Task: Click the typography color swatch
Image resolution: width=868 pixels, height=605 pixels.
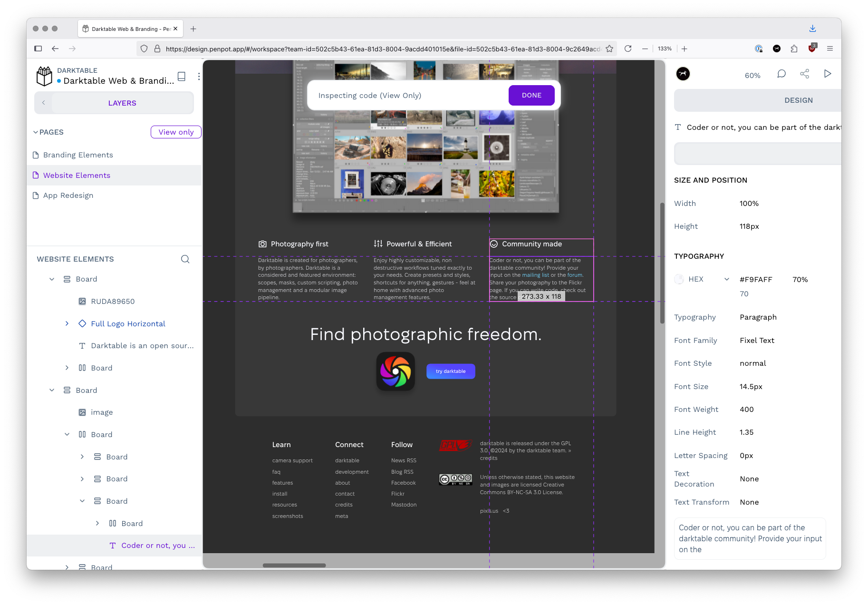Action: (679, 279)
